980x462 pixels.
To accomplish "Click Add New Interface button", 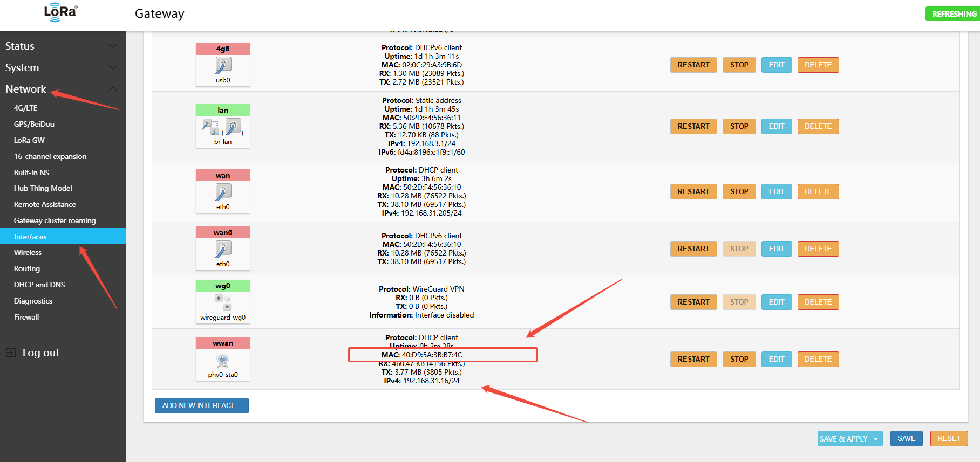I will 201,405.
